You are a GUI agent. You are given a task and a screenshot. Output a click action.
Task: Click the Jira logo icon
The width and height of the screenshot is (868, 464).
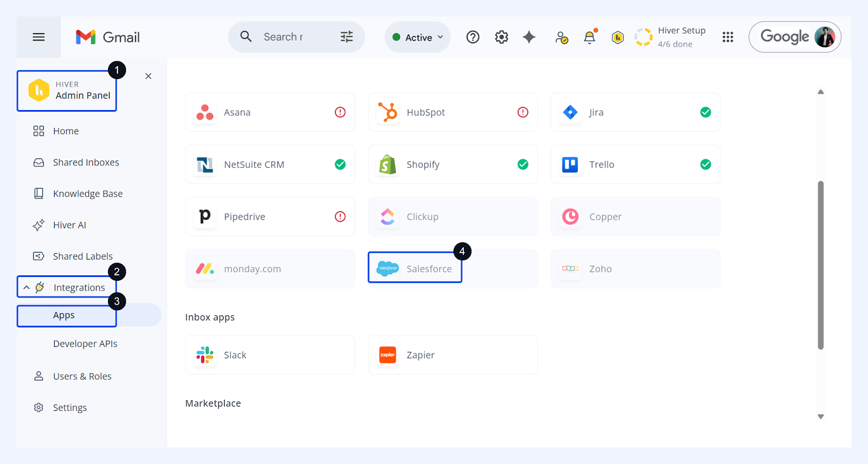click(x=570, y=112)
